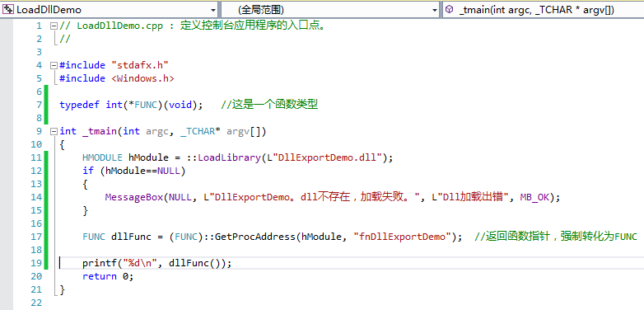
Task: Open the _tmain member function dropdown
Action: (x=544, y=9)
